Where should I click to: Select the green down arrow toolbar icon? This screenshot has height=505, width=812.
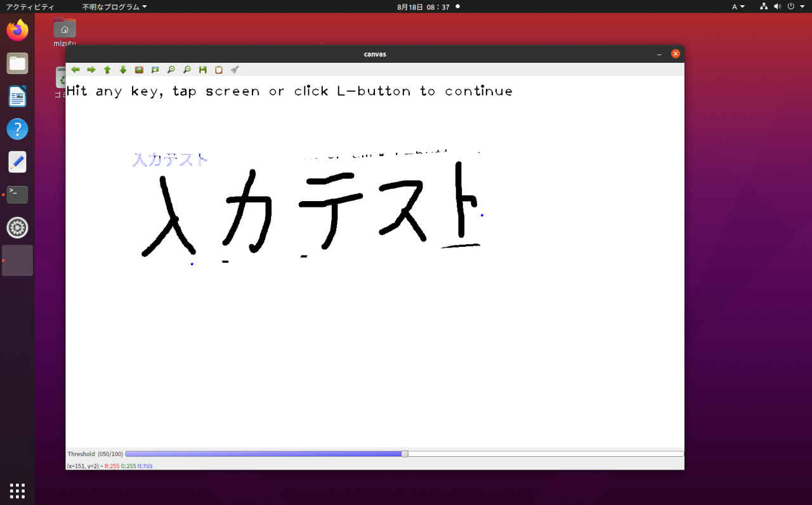pos(123,70)
